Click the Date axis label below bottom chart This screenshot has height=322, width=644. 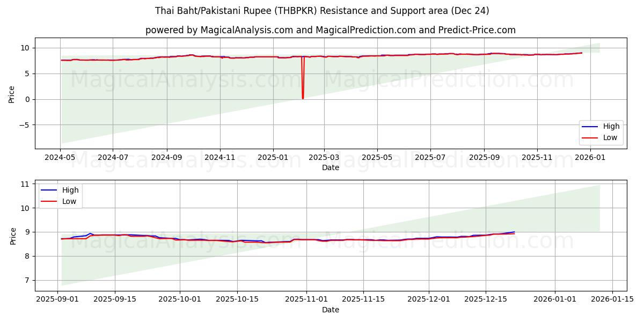[331, 310]
